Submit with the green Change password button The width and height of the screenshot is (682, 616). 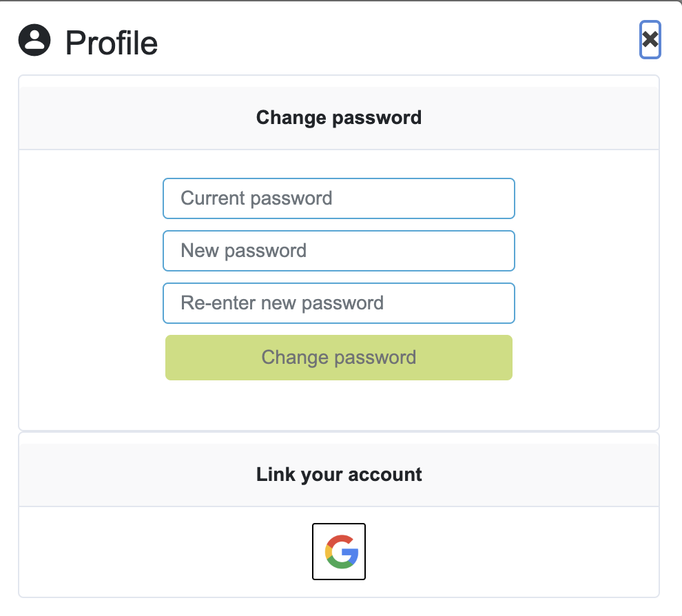point(339,358)
